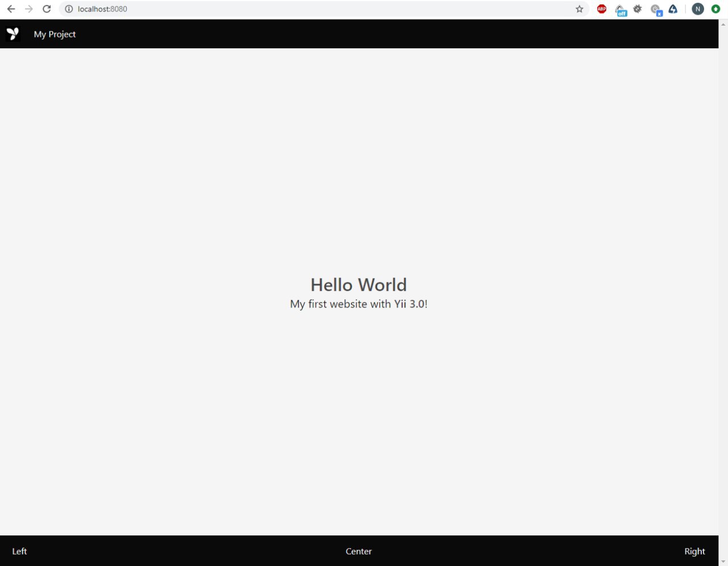Click the scrollbar down arrow
Screen dimensions: 728x566
click(723, 561)
